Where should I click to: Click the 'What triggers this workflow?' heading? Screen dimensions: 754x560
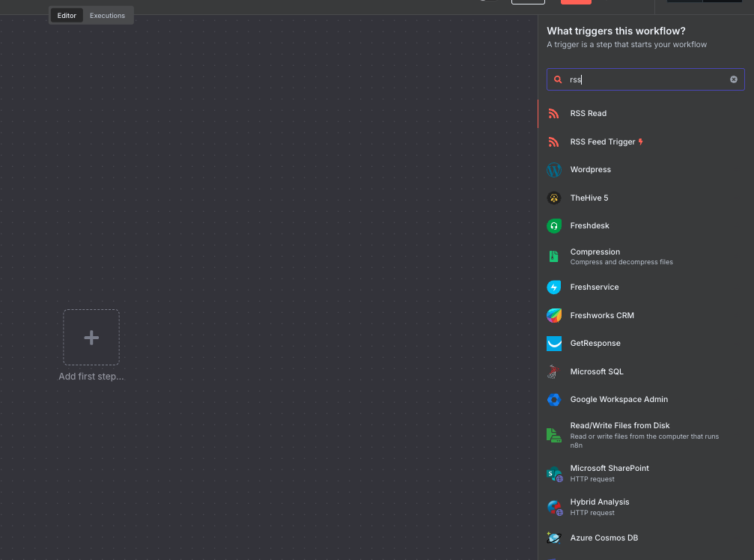616,31
